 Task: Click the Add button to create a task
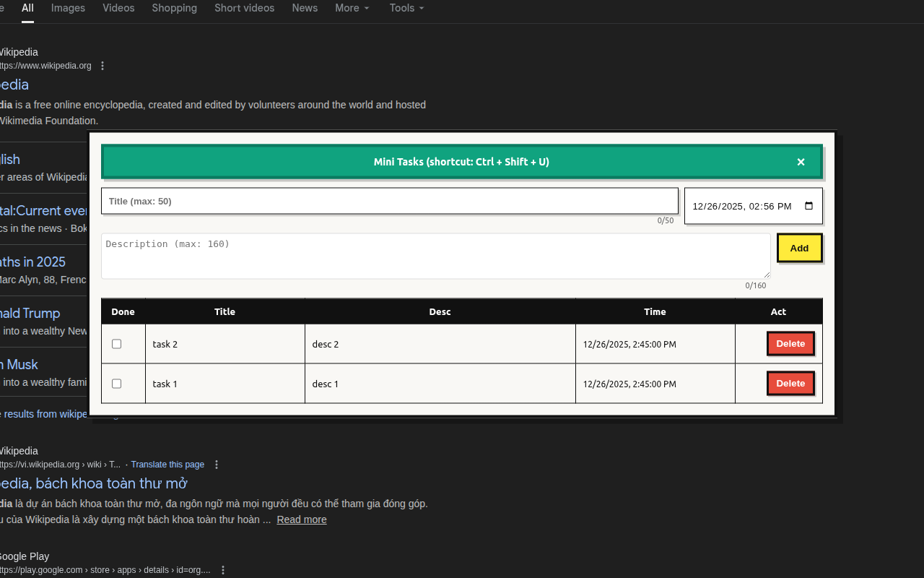799,248
